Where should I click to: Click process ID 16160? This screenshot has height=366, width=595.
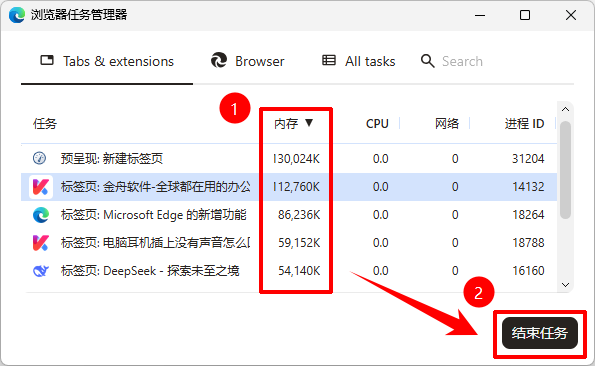click(528, 271)
